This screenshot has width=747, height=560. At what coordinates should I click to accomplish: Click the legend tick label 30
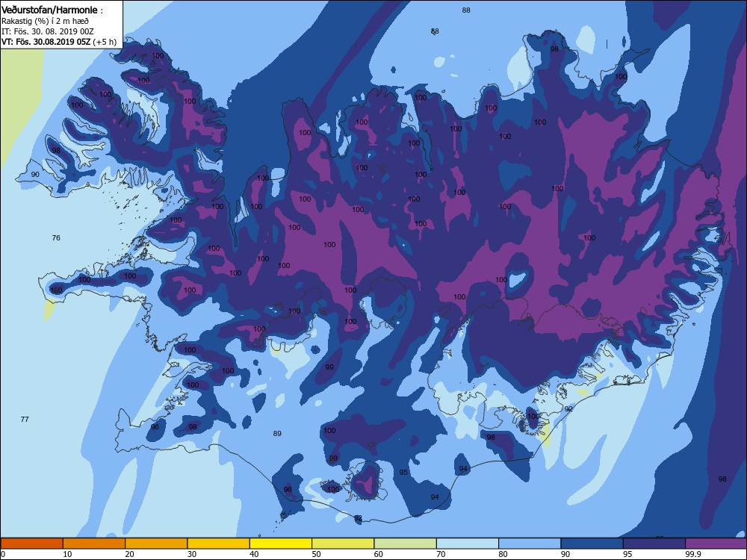coord(192,554)
